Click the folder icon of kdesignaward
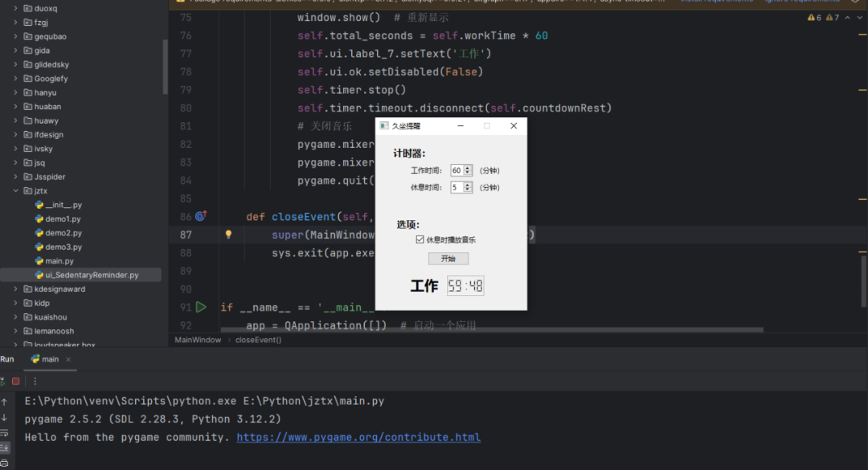The height and width of the screenshot is (470, 868). pyautogui.click(x=27, y=289)
